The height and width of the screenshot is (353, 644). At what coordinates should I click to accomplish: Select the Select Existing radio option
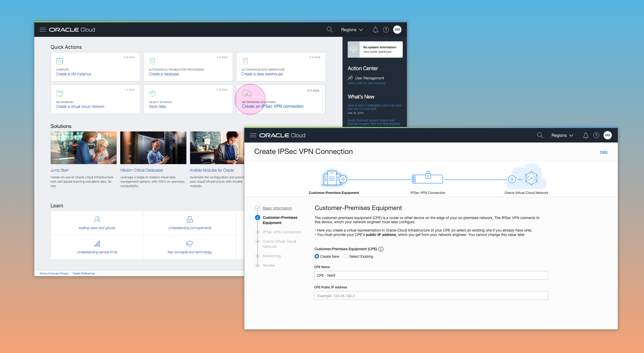[x=346, y=256]
